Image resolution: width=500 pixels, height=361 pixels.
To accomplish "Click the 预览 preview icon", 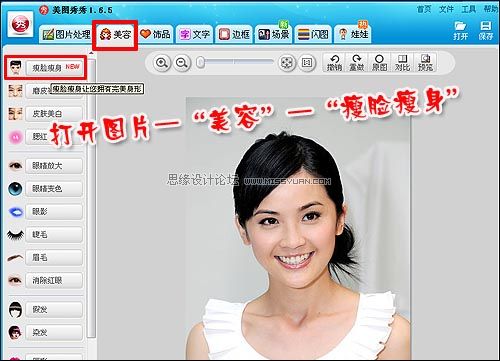I will (x=425, y=63).
